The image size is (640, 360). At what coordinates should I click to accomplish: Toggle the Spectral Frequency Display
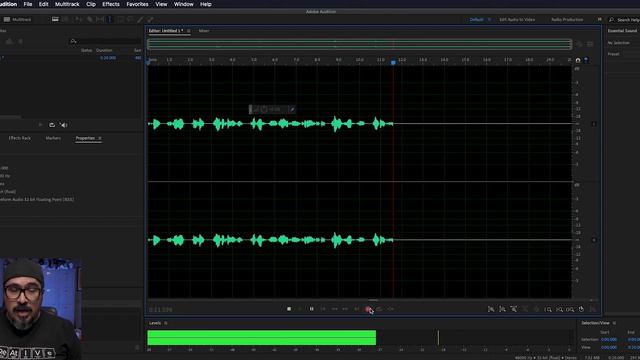tap(55, 19)
